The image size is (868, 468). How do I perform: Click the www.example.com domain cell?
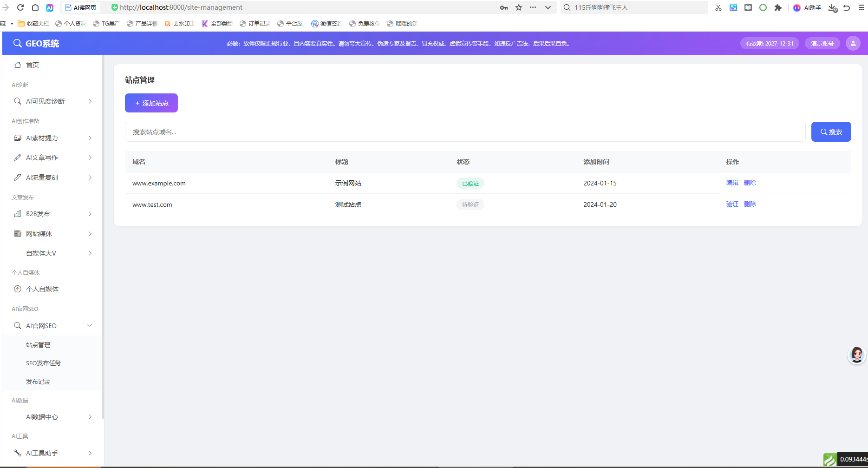point(159,183)
